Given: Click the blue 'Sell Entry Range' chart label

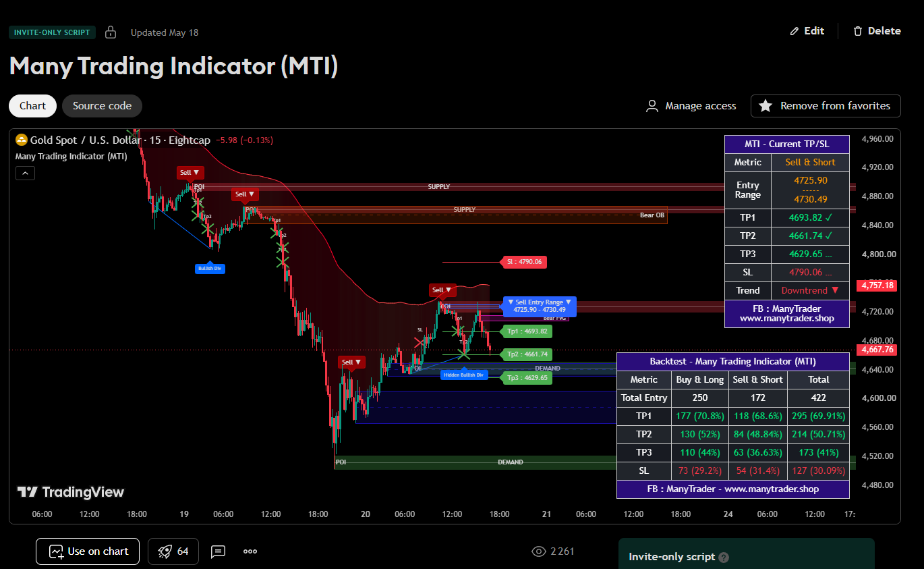Looking at the screenshot, I should coord(539,306).
